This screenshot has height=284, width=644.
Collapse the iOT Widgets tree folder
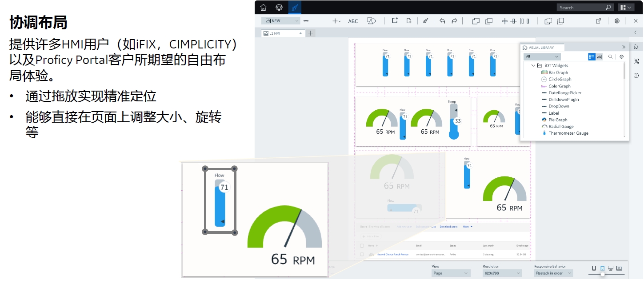[533, 65]
